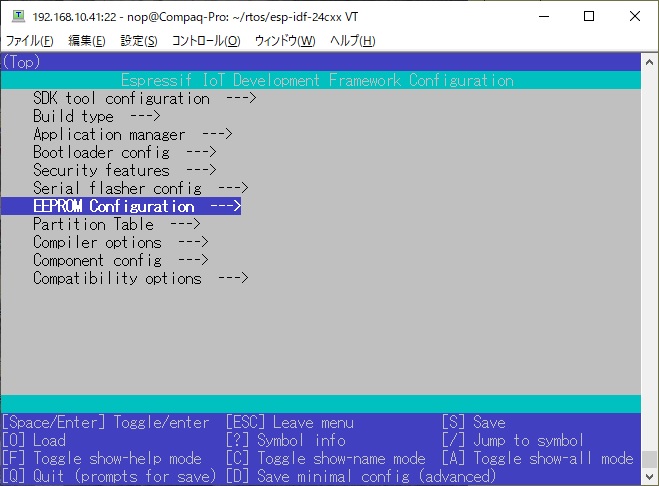The width and height of the screenshot is (659, 486).
Task: Click the [O] Load hint
Action: click(x=34, y=441)
